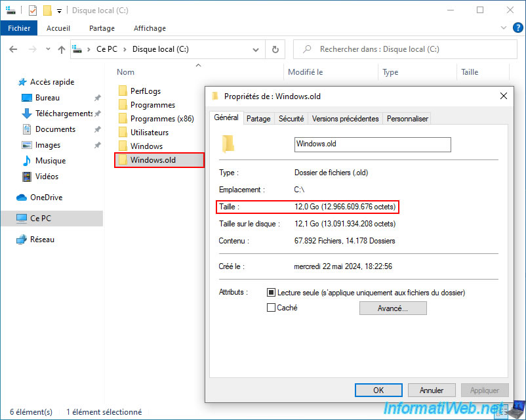The width and height of the screenshot is (526, 420).
Task: Select the Windows.old folder row
Action: pos(159,160)
